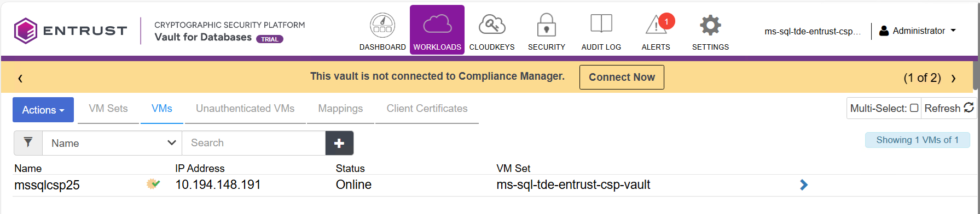Click IP address 10.194.148.191
Image resolution: width=980 pixels, height=214 pixels.
point(218,185)
